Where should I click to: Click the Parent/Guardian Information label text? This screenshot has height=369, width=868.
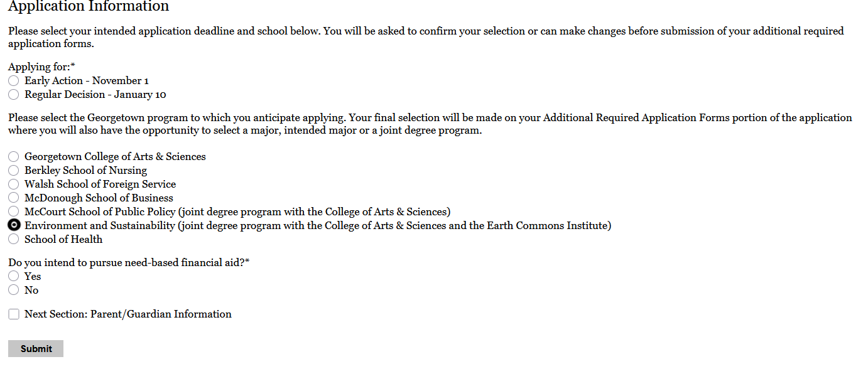click(127, 313)
